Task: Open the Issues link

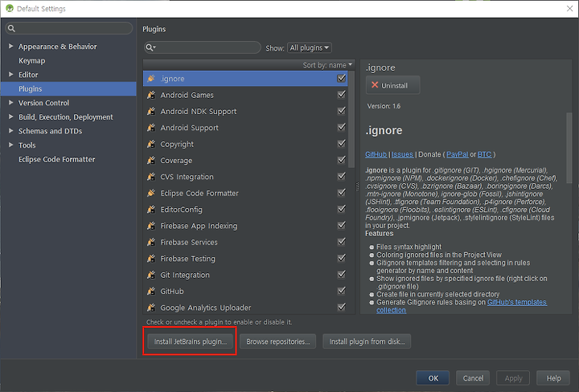Action: point(403,154)
